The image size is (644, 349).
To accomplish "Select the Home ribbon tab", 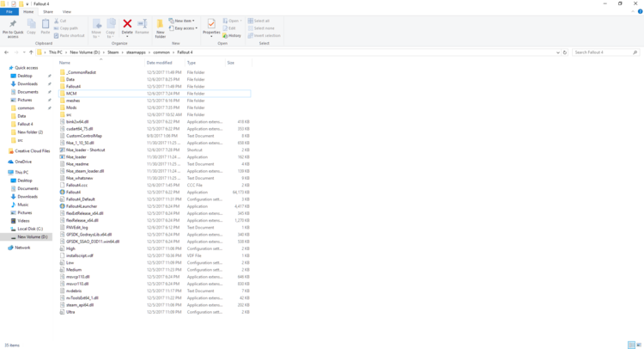I will [28, 11].
